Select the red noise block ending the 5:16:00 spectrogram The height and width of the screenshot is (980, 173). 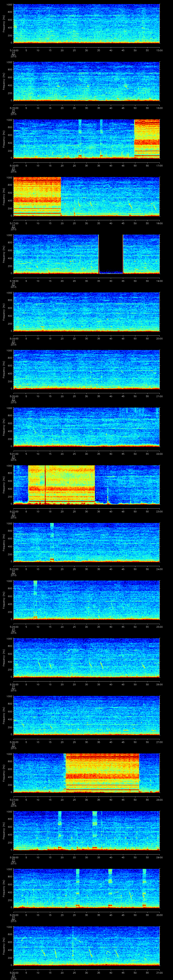point(147,139)
